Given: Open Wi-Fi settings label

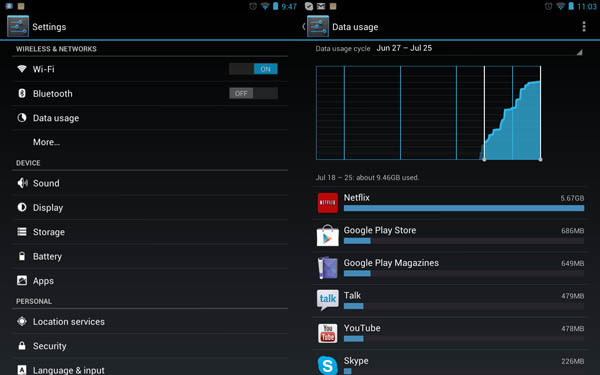Looking at the screenshot, I should click(44, 69).
